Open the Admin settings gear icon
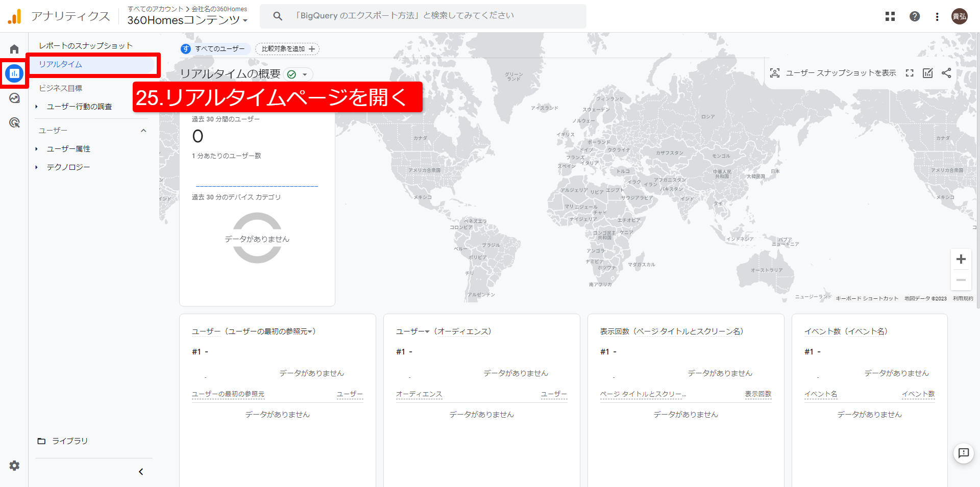 (x=14, y=466)
